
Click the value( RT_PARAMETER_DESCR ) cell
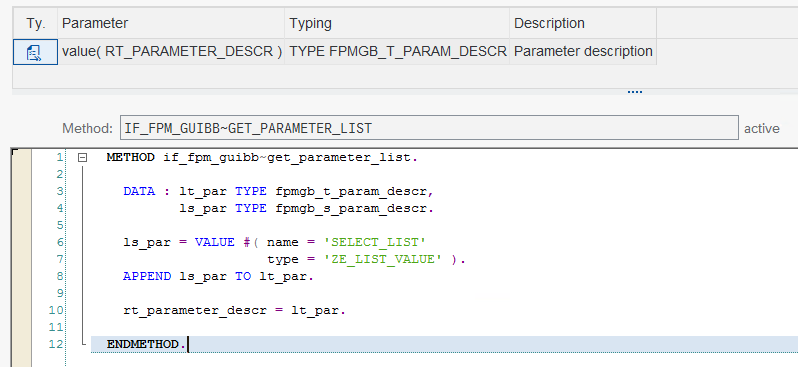click(172, 51)
